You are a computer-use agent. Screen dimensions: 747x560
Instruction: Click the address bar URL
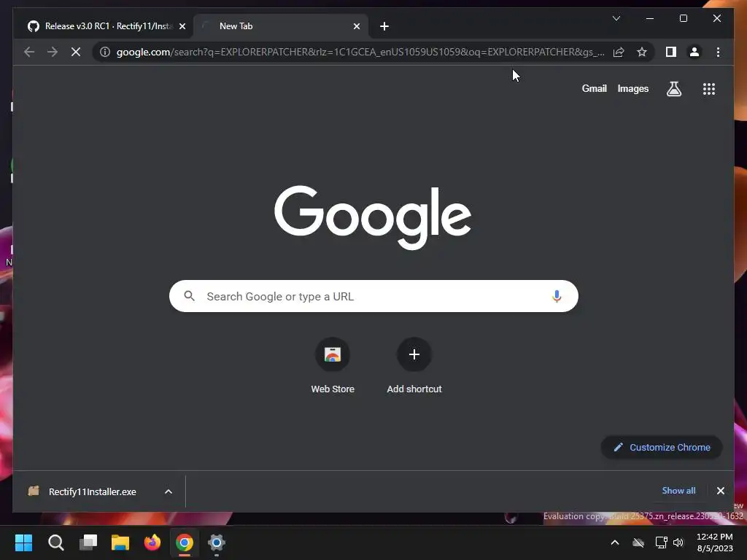coord(360,52)
